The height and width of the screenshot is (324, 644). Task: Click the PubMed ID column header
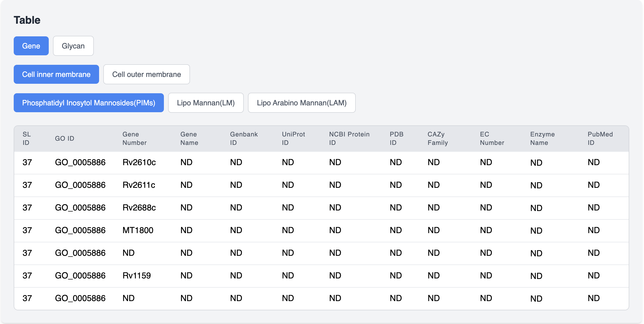click(x=600, y=139)
